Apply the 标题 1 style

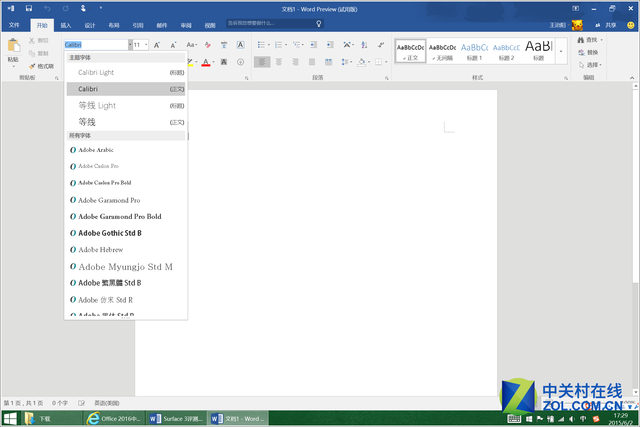click(x=474, y=51)
